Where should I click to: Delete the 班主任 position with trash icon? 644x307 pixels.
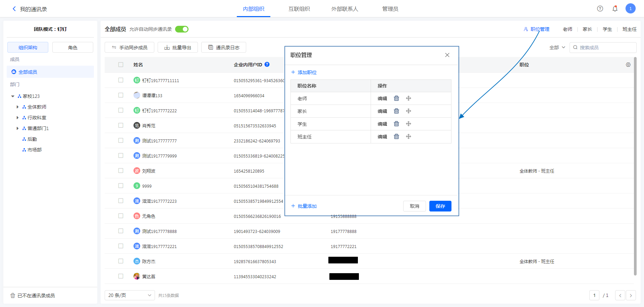tap(396, 136)
